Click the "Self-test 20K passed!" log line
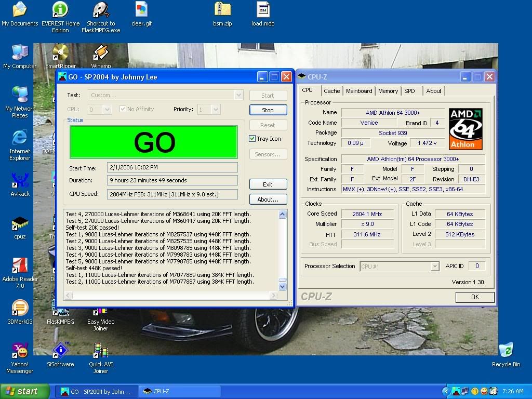Screen dimensions: 532x399 pyautogui.click(x=92, y=228)
